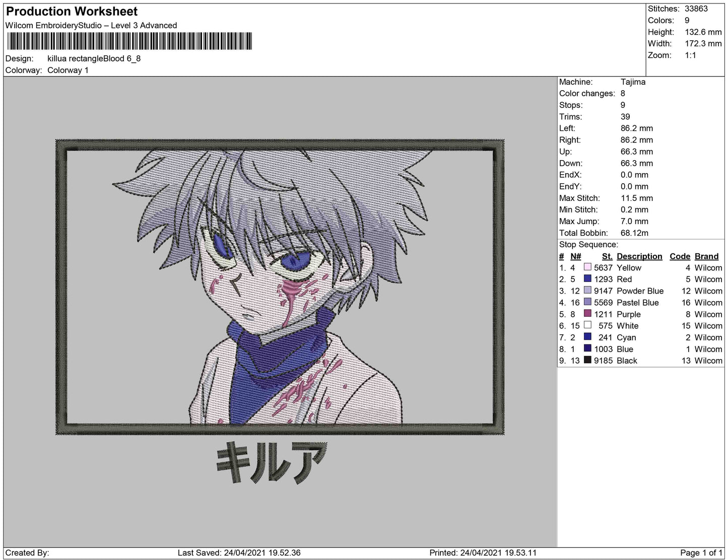Select the "Purple" description text
The width and height of the screenshot is (728, 560).
[x=629, y=314]
